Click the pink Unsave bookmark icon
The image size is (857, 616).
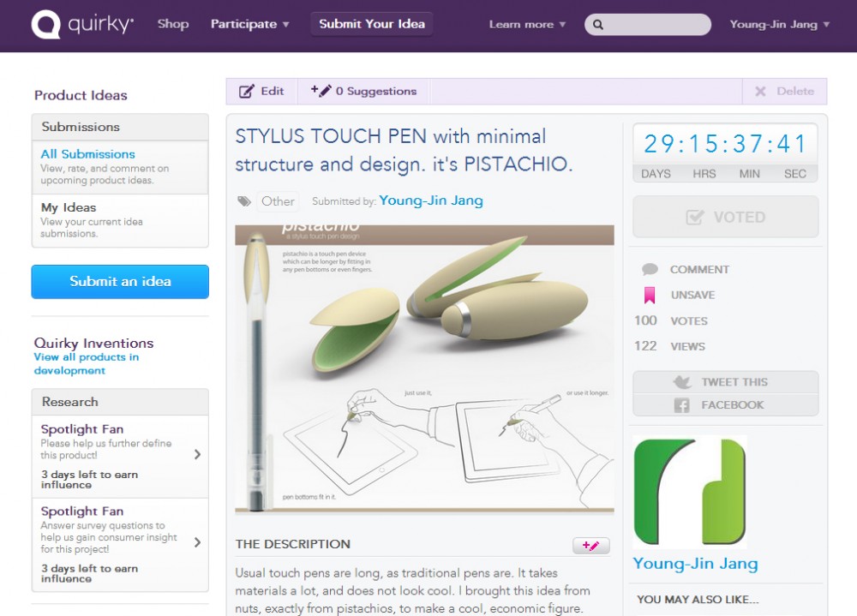click(650, 296)
